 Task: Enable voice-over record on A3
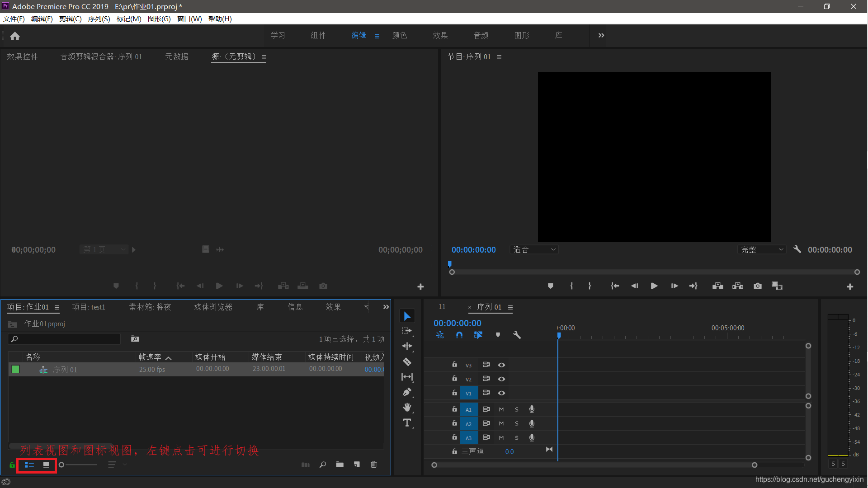tap(532, 437)
